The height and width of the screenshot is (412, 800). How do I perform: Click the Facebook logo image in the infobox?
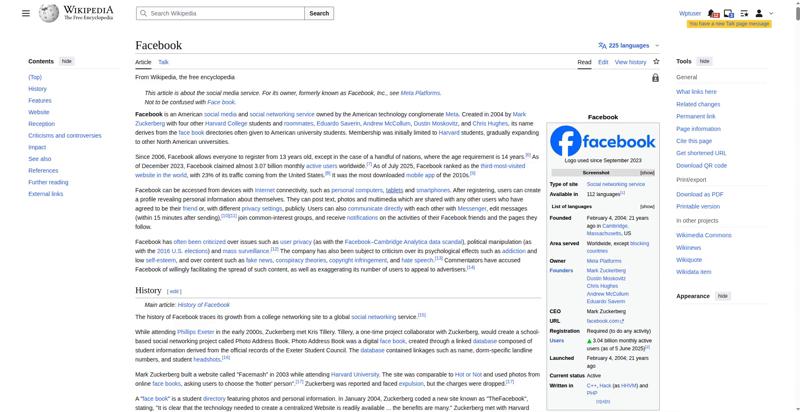coord(603,140)
